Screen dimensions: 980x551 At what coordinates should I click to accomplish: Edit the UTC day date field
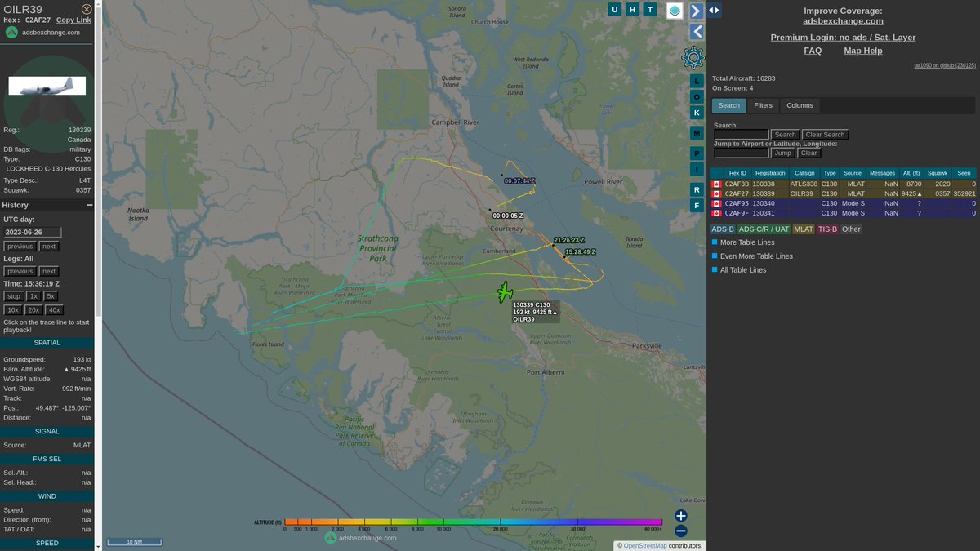33,233
